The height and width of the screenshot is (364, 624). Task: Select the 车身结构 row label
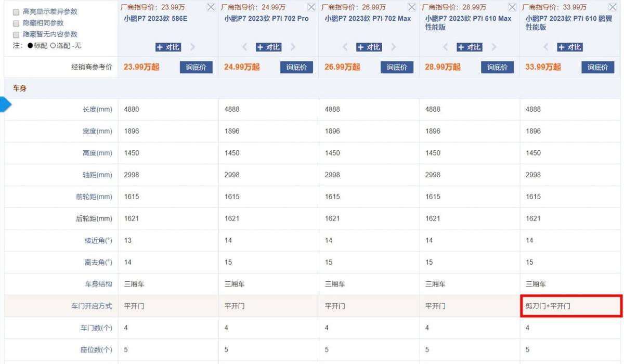pos(99,284)
